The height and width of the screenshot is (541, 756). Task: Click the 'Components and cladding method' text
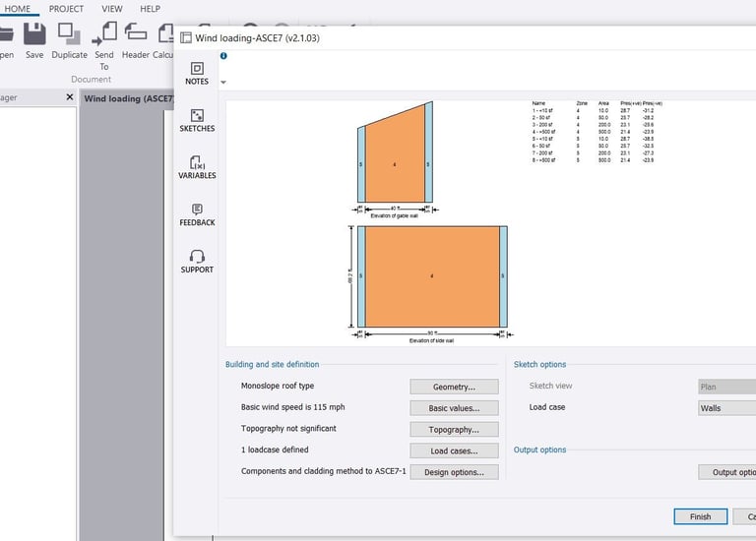coord(323,471)
